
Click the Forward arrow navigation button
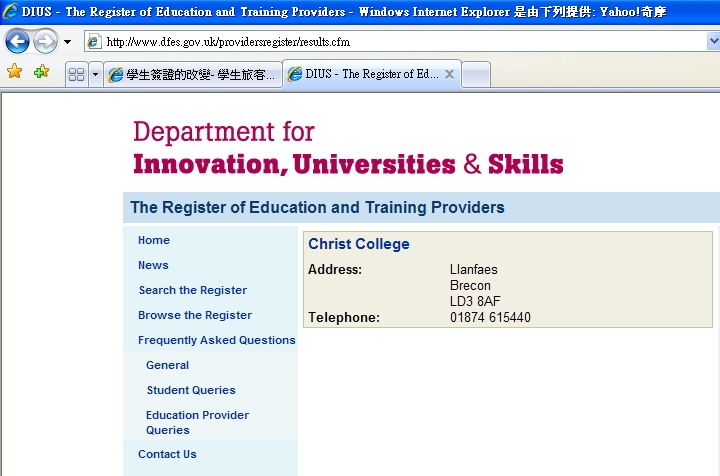tap(45, 42)
